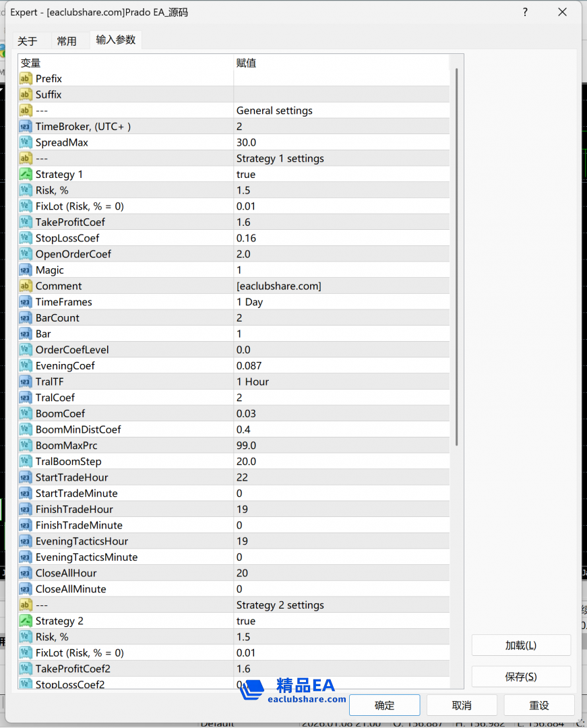Switch to the 常用 tab

67,41
